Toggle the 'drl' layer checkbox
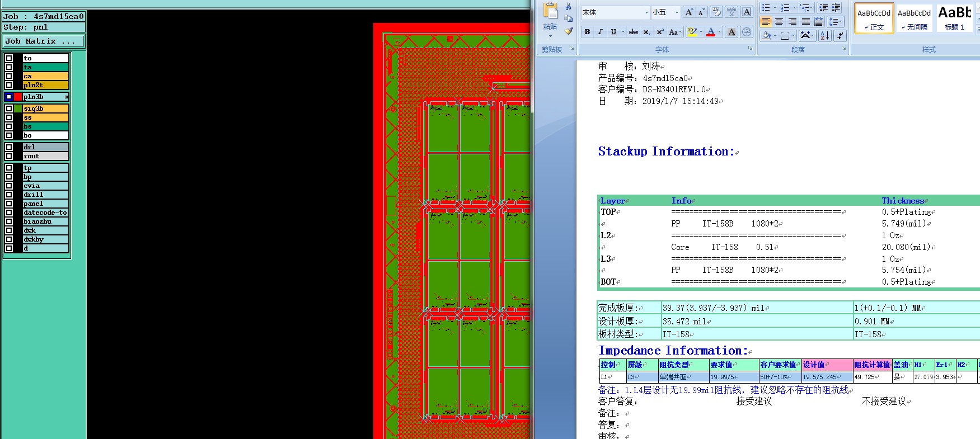Image resolution: width=980 pixels, height=439 pixels. [x=9, y=147]
